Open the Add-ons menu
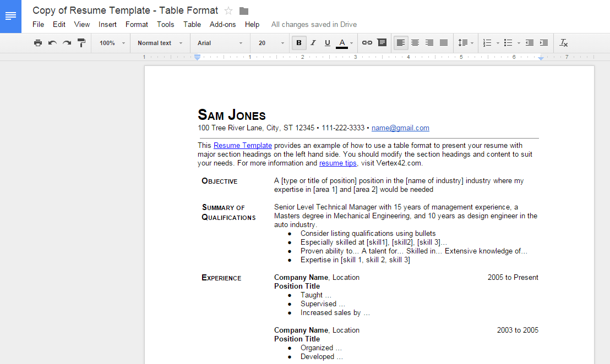 tap(222, 25)
